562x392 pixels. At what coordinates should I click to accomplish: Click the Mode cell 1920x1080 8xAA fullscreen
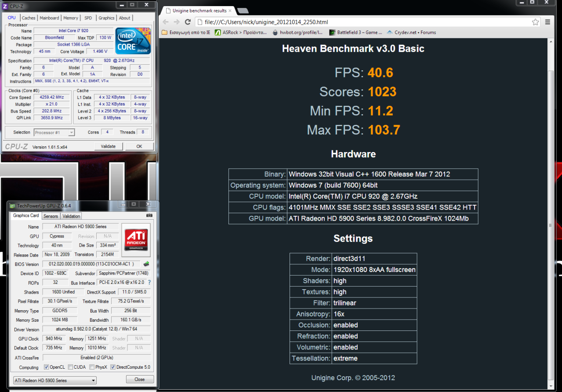pos(374,270)
